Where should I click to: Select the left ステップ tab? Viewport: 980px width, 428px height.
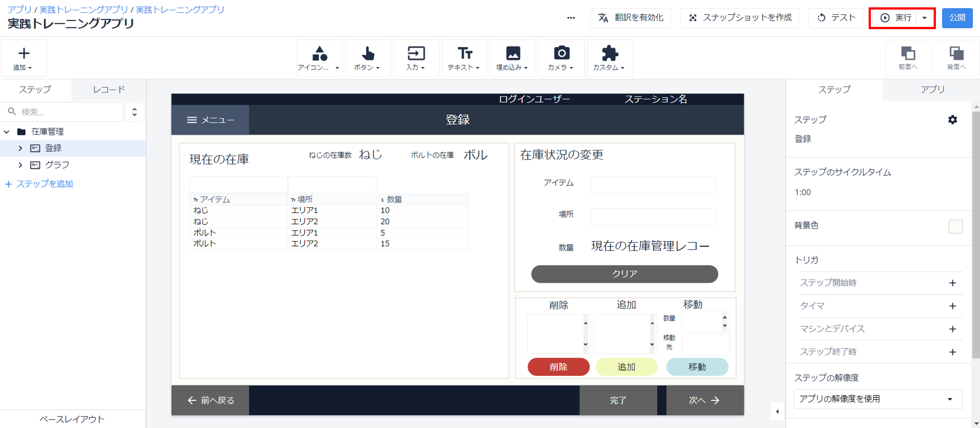coord(35,90)
